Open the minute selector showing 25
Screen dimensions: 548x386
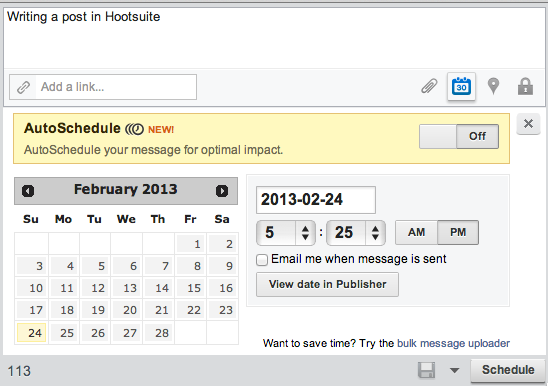tap(356, 233)
